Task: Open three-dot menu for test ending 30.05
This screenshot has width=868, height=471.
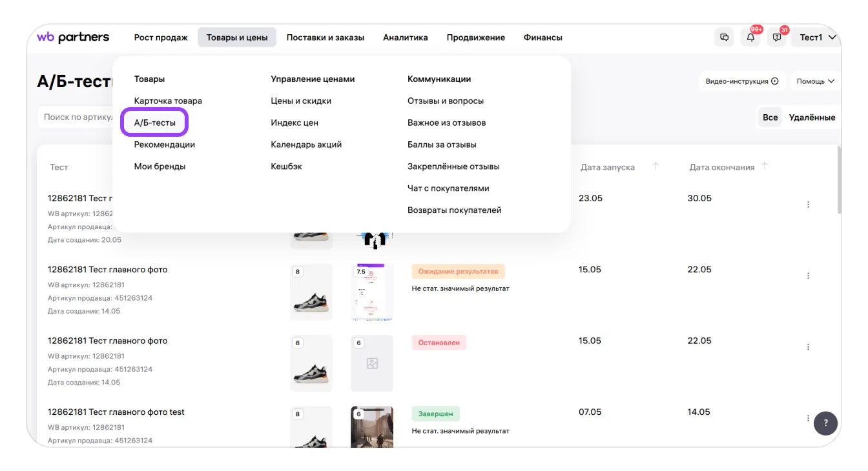Action: pyautogui.click(x=808, y=205)
